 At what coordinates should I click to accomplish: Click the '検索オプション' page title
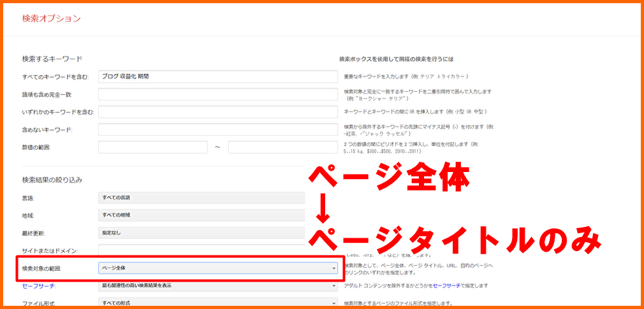(x=52, y=18)
